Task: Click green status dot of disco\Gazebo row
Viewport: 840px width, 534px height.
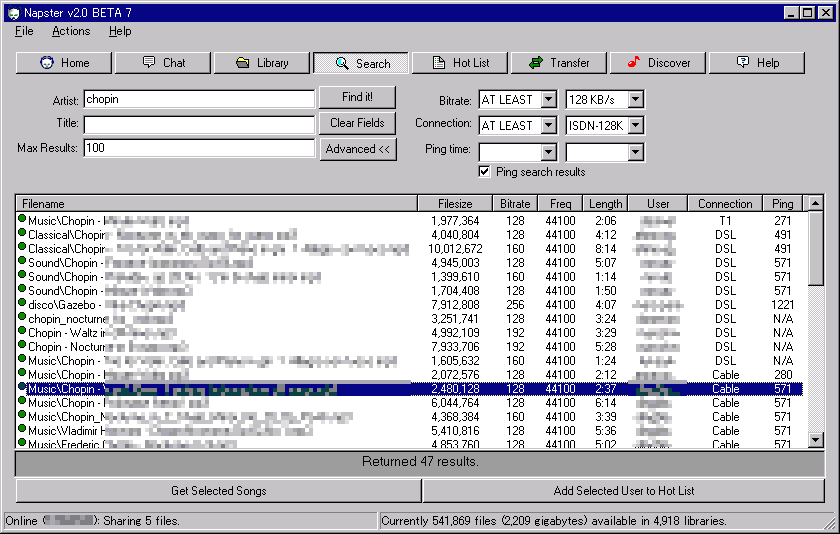Action: tap(22, 303)
